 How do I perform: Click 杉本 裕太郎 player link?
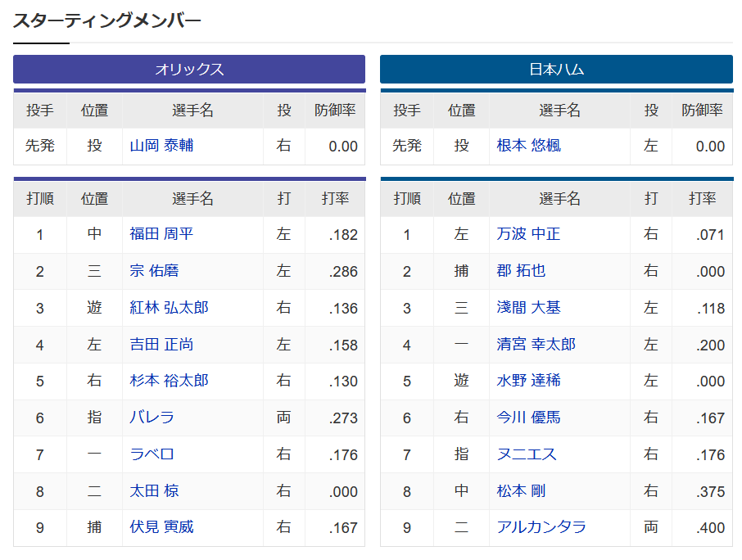click(x=169, y=381)
